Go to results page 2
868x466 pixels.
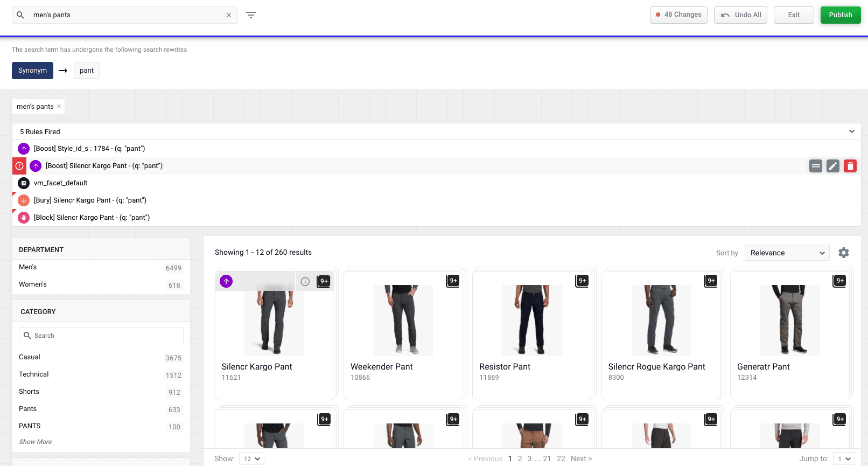tap(520, 459)
